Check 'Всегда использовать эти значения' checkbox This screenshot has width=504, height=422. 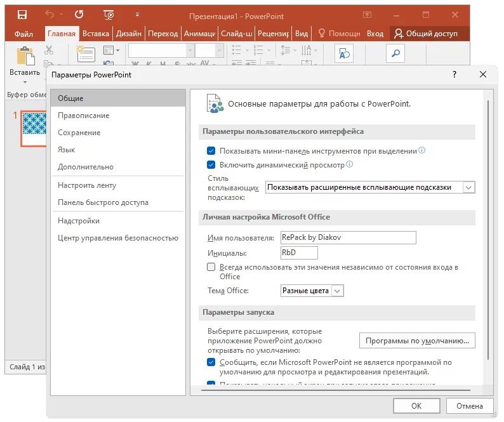click(x=211, y=268)
